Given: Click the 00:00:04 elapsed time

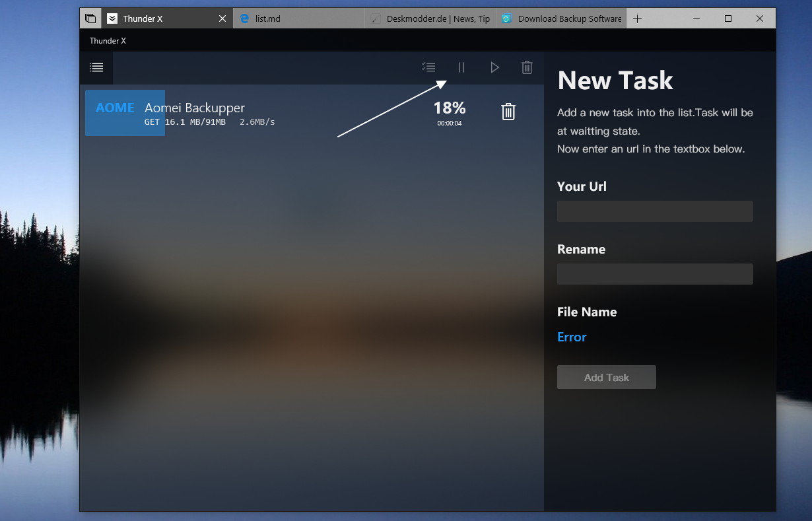Looking at the screenshot, I should click(x=450, y=123).
